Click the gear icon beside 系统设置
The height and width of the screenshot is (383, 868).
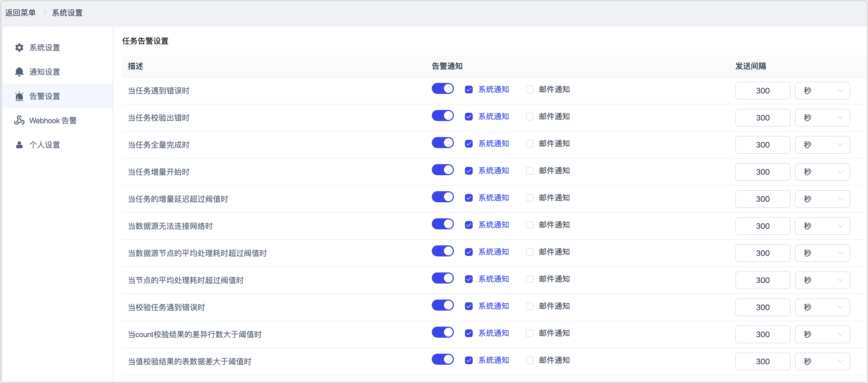click(x=19, y=48)
